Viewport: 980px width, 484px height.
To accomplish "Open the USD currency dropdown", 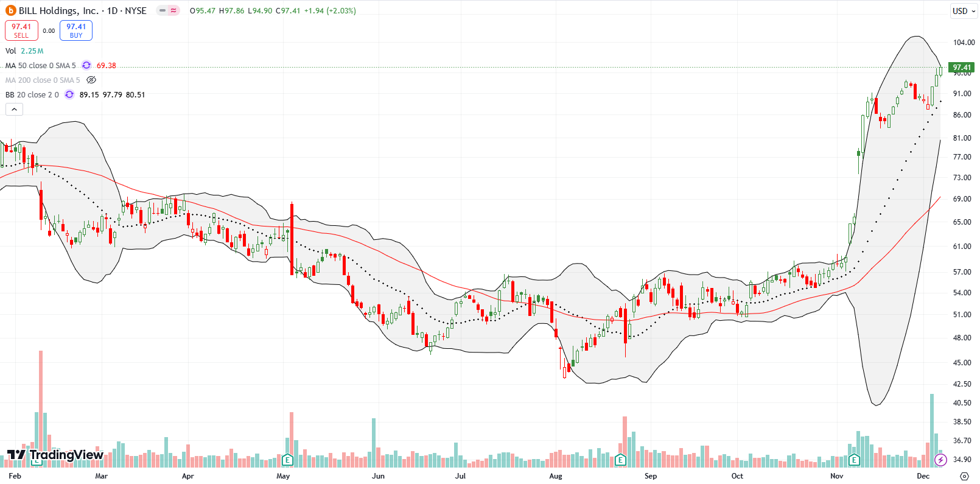I will pyautogui.click(x=964, y=11).
